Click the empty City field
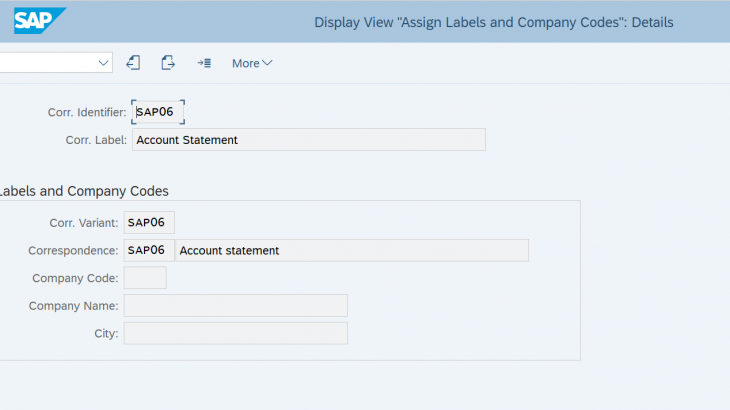Image resolution: width=730 pixels, height=410 pixels. tap(236, 333)
